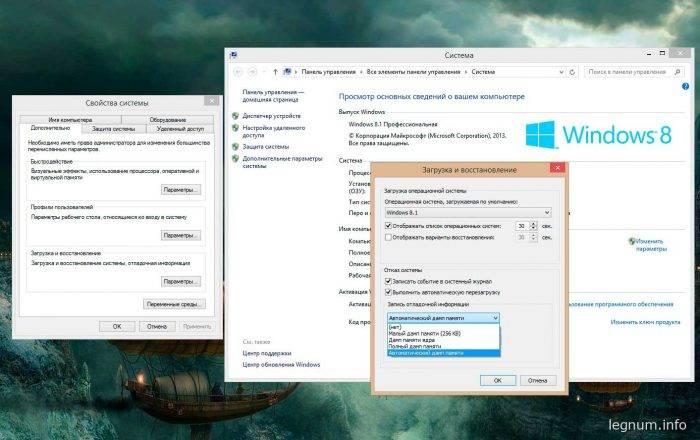Click the shield icon beside Диспетчер устройств
Image resolution: width=700 pixels, height=440 pixels.
pyautogui.click(x=235, y=116)
